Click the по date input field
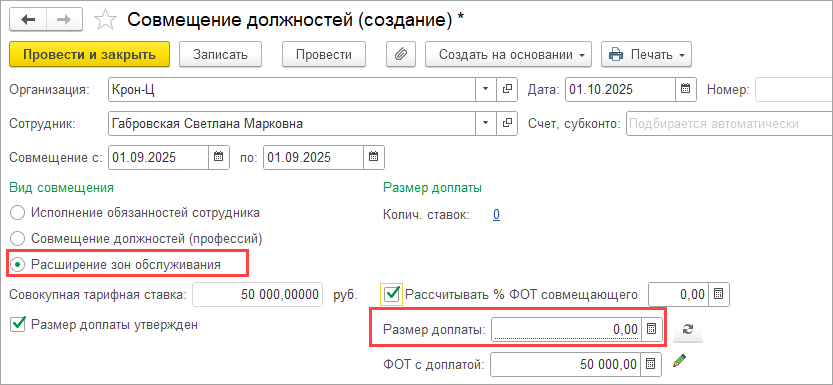The width and height of the screenshot is (833, 385). click(x=314, y=157)
